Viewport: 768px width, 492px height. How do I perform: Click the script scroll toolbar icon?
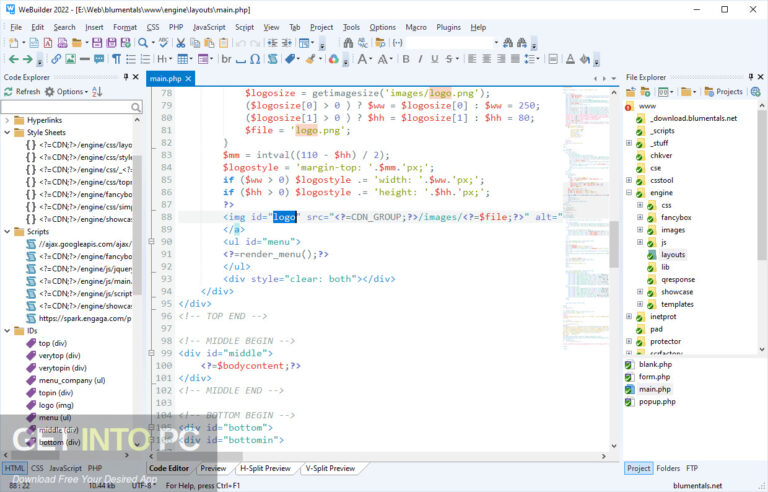pos(272,59)
